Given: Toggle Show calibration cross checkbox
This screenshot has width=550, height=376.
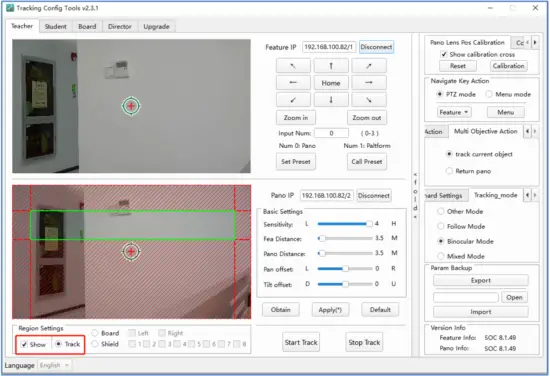Looking at the screenshot, I should coord(444,54).
